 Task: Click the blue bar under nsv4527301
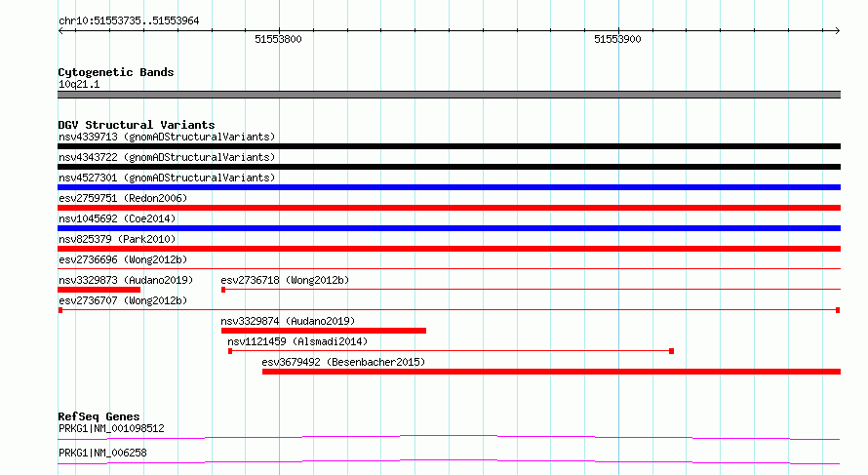click(x=449, y=187)
